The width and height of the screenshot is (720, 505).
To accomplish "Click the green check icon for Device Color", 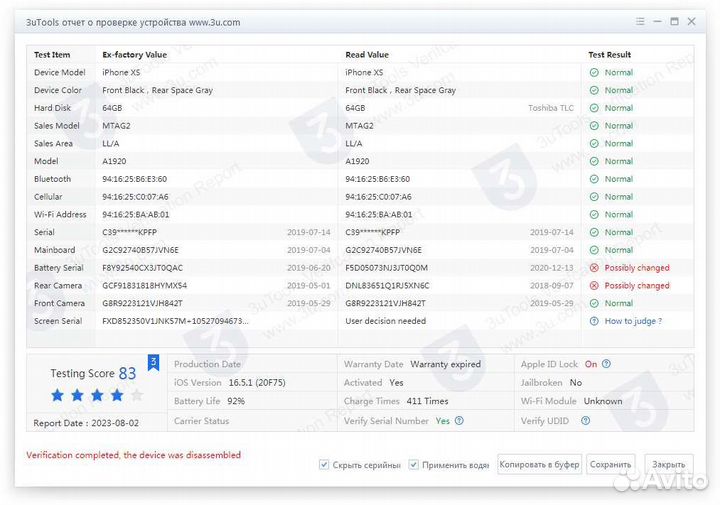I will tap(594, 90).
